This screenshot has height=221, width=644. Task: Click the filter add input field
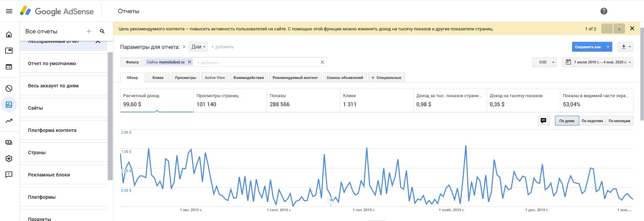pos(257,62)
